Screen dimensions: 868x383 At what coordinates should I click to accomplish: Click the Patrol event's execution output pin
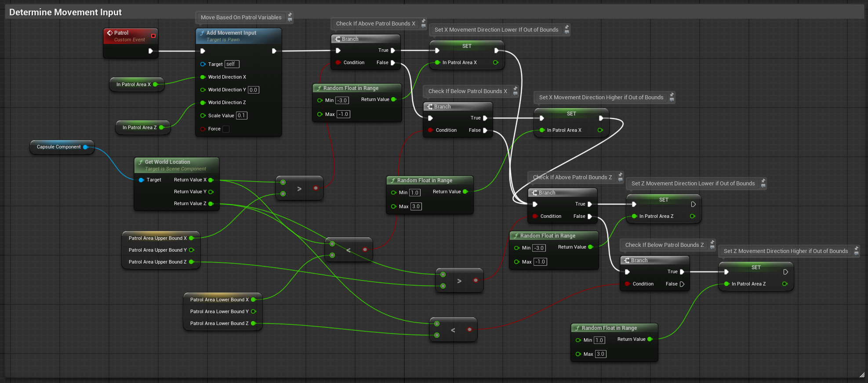pyautogui.click(x=150, y=51)
